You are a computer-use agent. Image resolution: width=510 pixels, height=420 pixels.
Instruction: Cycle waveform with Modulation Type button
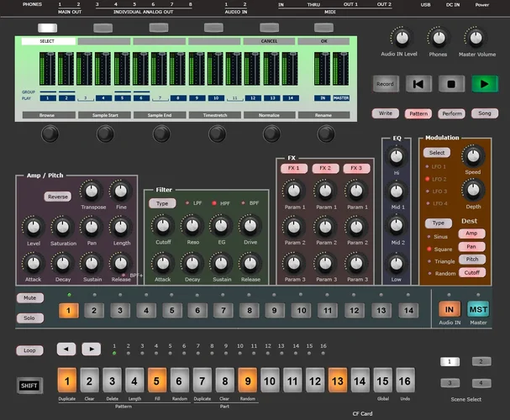click(x=439, y=223)
